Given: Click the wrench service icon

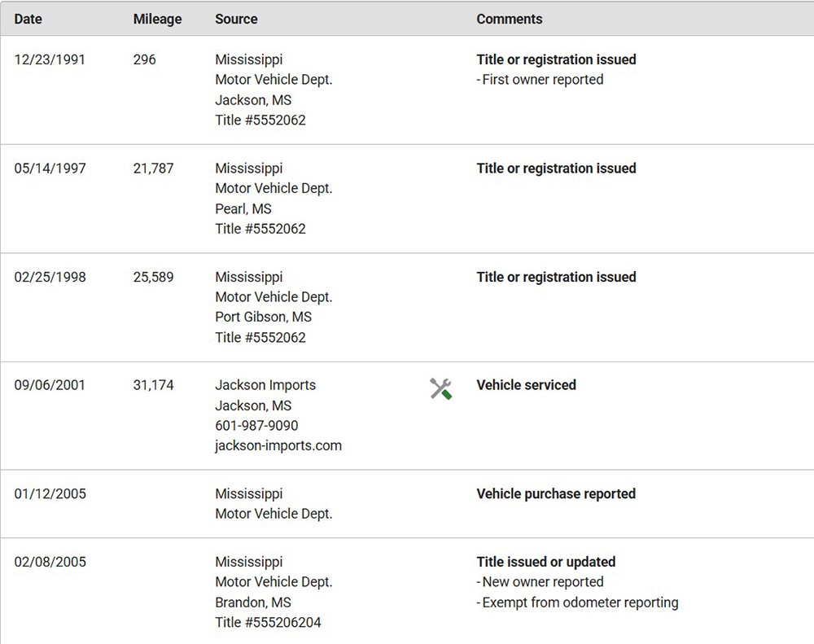Looking at the screenshot, I should 440,388.
